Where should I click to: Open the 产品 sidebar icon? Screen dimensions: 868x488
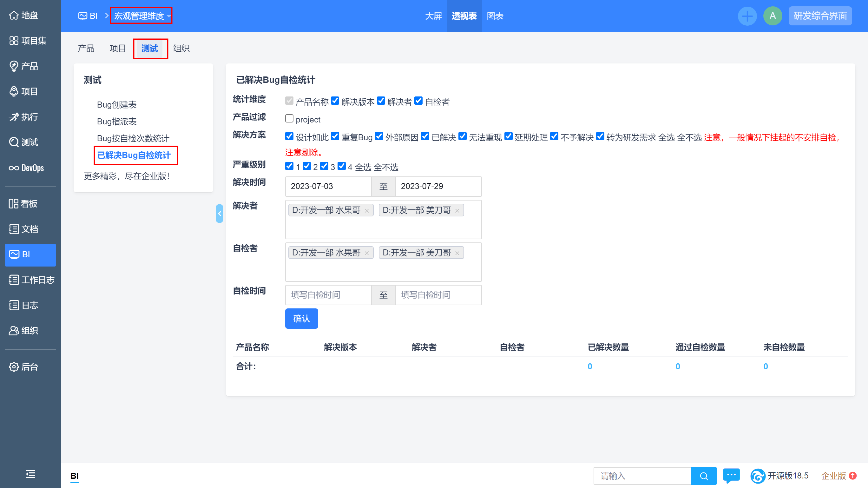tap(13, 66)
